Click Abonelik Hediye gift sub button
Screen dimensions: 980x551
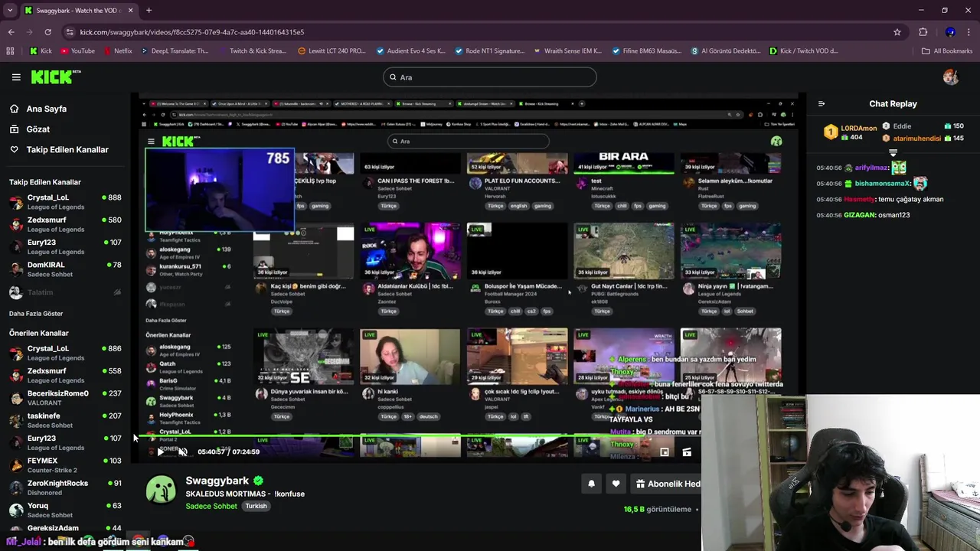668,484
